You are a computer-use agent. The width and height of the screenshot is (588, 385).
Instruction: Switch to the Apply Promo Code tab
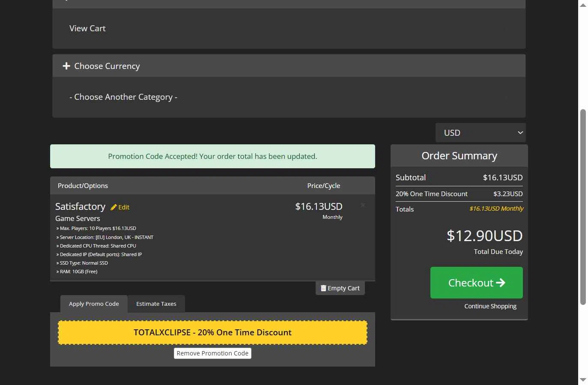[94, 304]
